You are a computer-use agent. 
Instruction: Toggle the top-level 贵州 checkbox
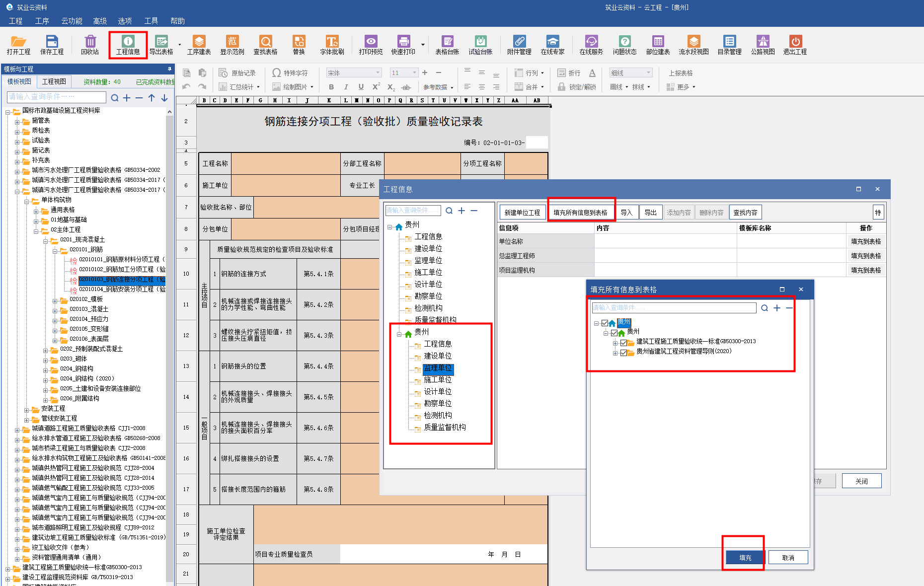pos(605,323)
